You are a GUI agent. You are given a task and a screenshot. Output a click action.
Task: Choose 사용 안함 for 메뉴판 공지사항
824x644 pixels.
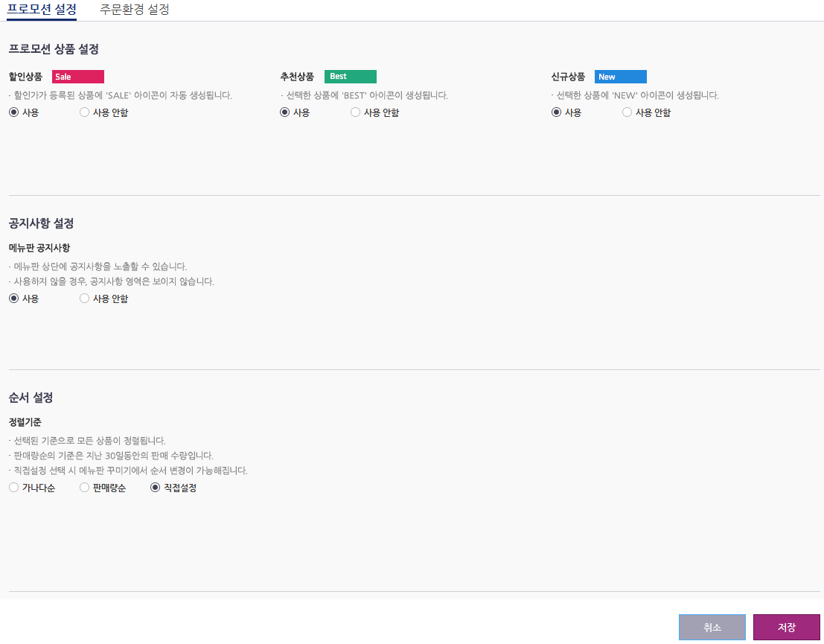pyautogui.click(x=84, y=298)
